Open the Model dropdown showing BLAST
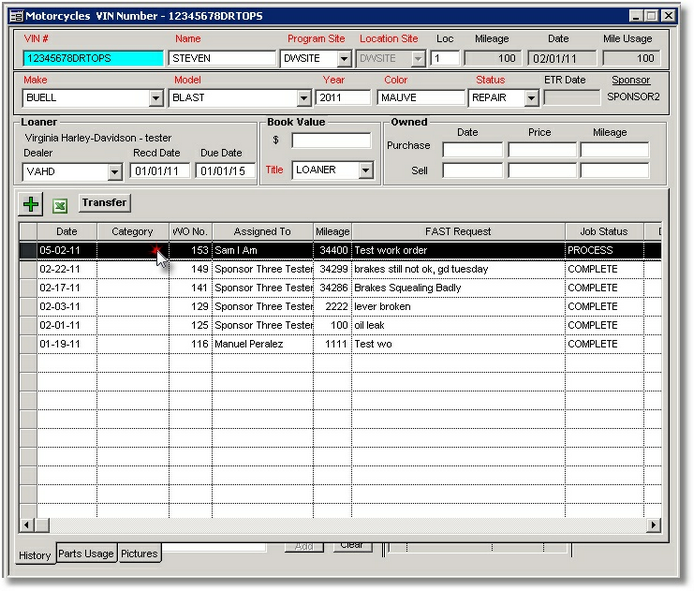 (303, 98)
